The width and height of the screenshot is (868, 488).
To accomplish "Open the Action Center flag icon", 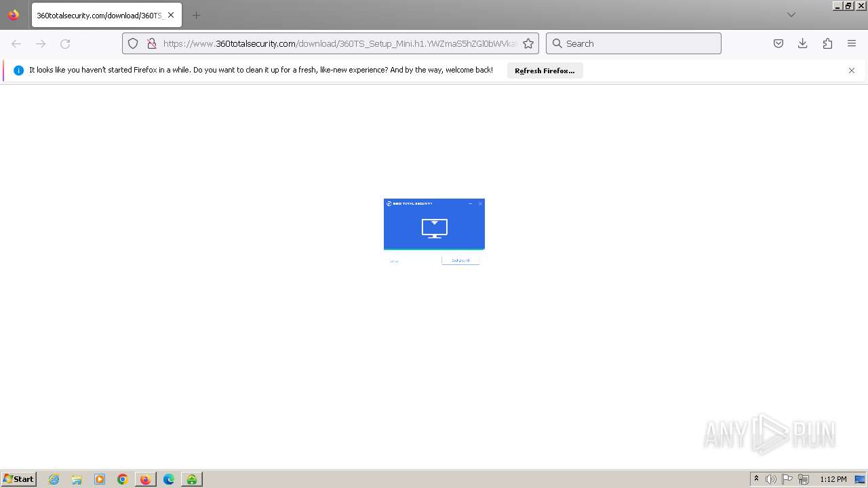I will point(787,479).
